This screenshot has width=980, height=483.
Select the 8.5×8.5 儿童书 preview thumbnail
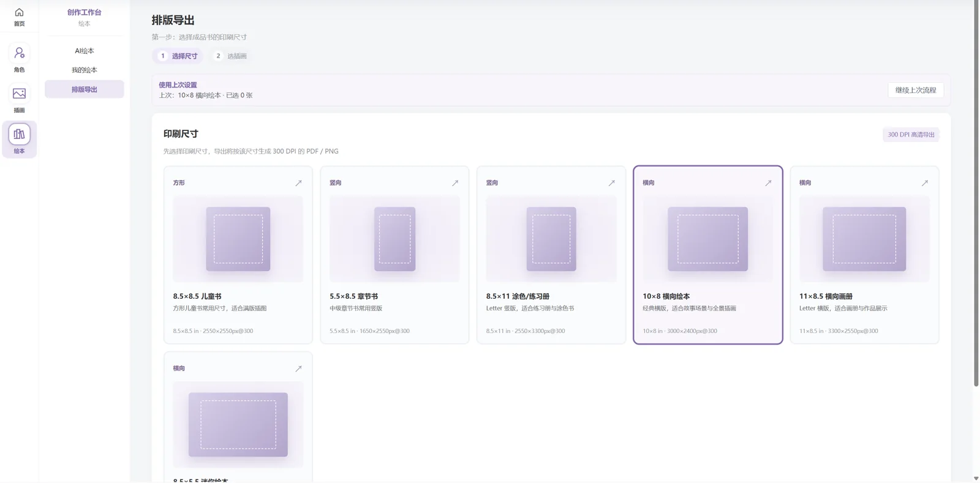coord(238,239)
